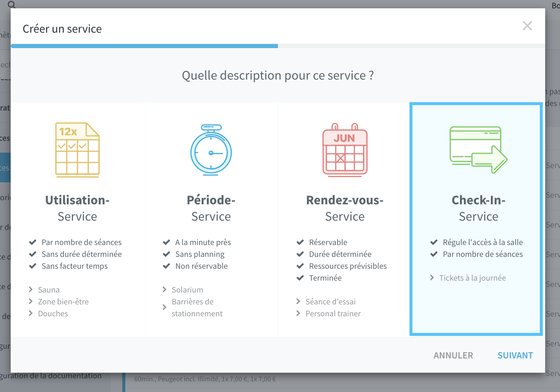The image size is (560, 392).
Task: Click the chevron beside Sauna
Action: 31,290
